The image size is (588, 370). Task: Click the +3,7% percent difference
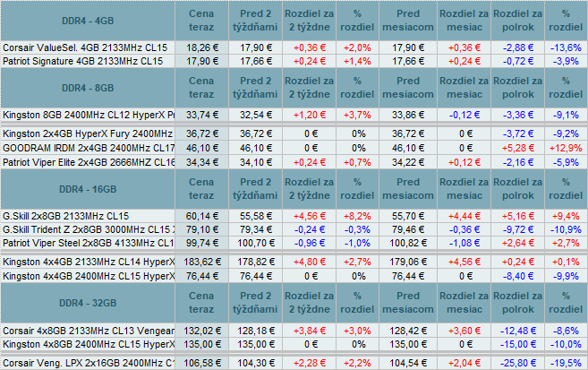(x=357, y=115)
